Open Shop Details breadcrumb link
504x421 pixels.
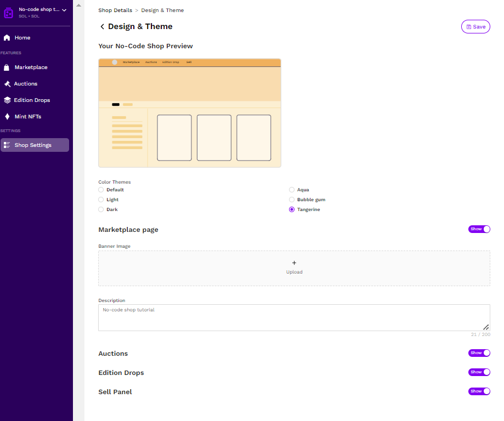[115, 10]
